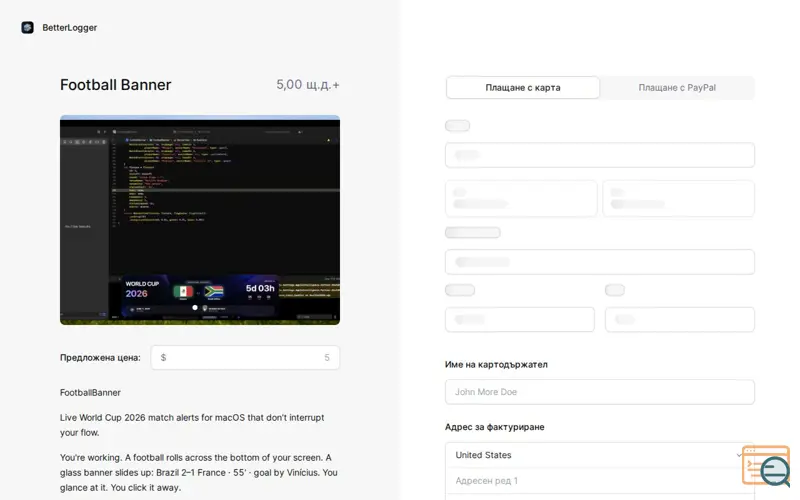Click the Адрес за фактуриране label
800x500 pixels.
[494, 427]
